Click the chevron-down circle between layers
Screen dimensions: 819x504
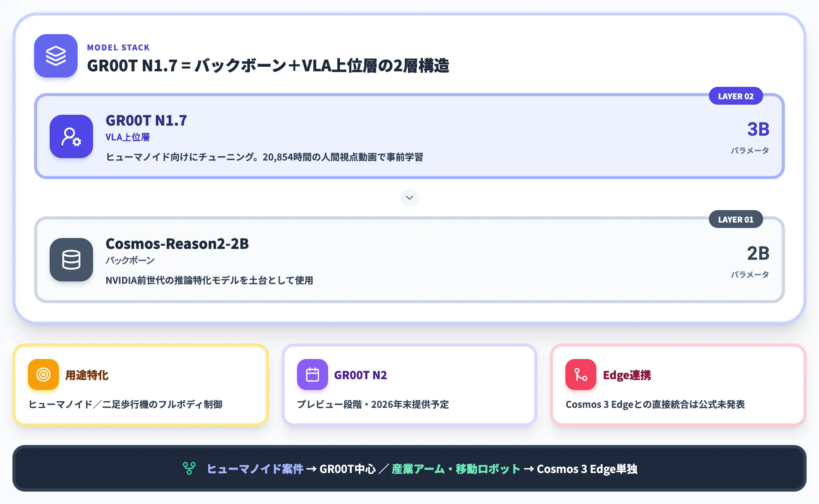409,198
